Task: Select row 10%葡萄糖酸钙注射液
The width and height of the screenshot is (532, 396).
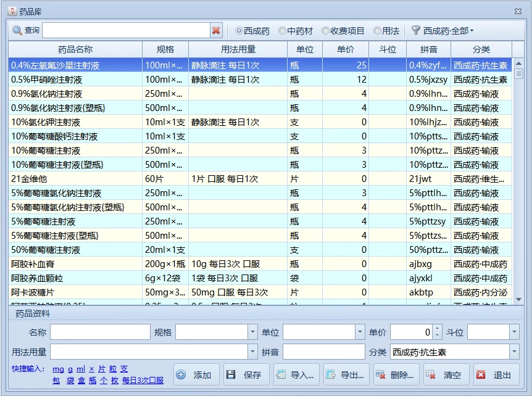Action: [x=260, y=136]
